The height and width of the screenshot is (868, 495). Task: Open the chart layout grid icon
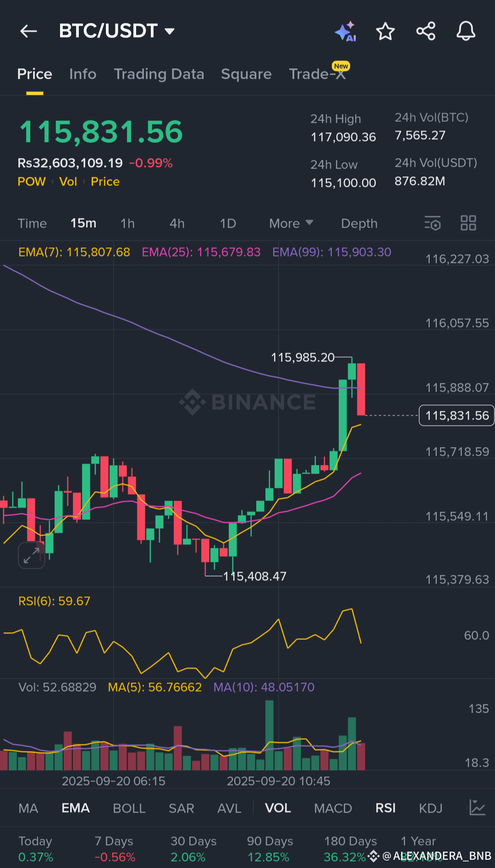[x=468, y=223]
